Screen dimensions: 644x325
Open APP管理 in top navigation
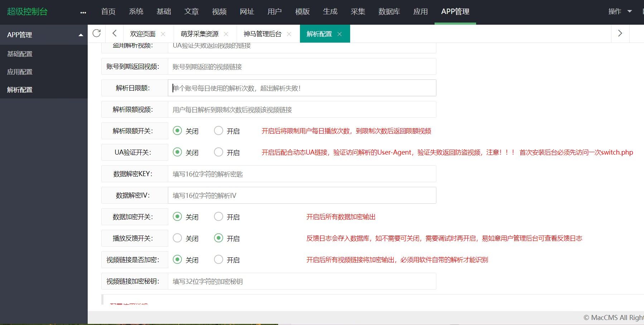point(455,11)
